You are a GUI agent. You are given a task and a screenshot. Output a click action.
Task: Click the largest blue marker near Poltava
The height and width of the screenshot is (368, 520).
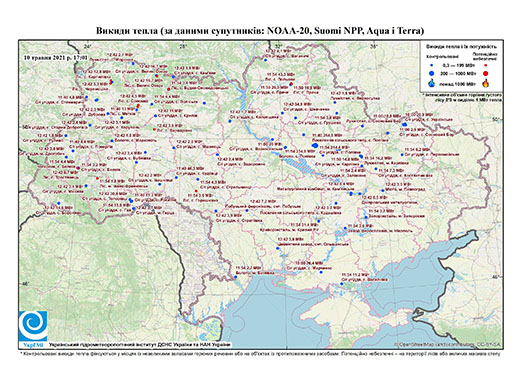click(x=315, y=145)
